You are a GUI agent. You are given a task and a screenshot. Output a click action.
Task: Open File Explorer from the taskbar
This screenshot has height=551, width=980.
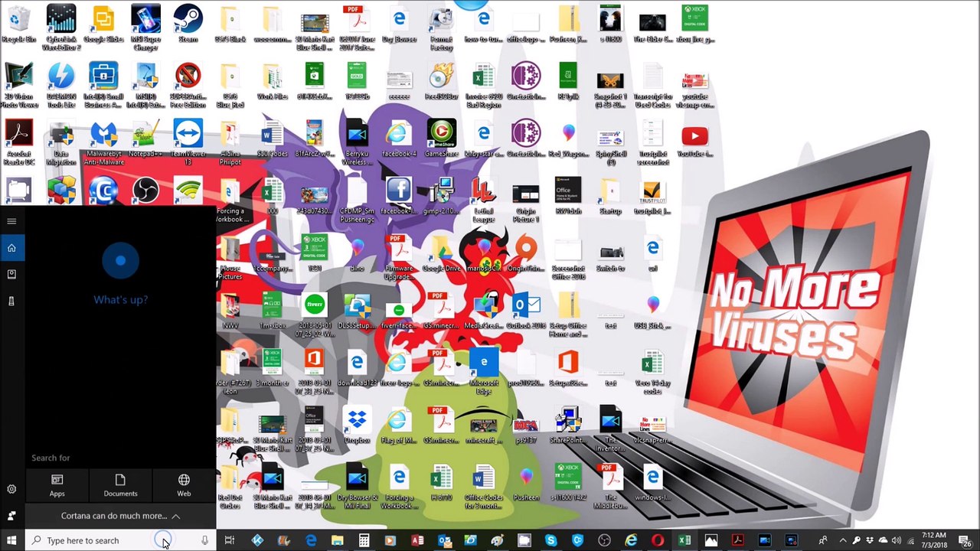click(337, 540)
